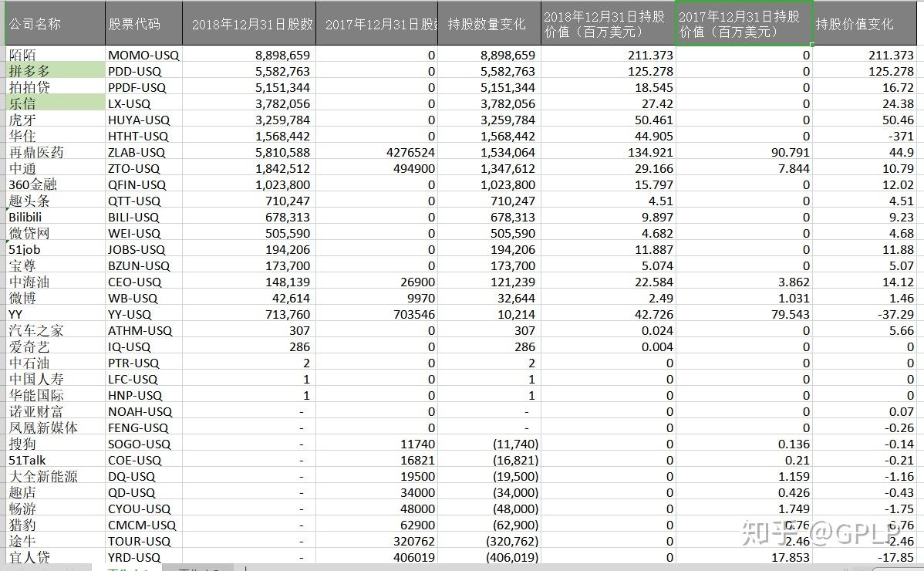Click the 持股数量变化 header cell

(489, 24)
